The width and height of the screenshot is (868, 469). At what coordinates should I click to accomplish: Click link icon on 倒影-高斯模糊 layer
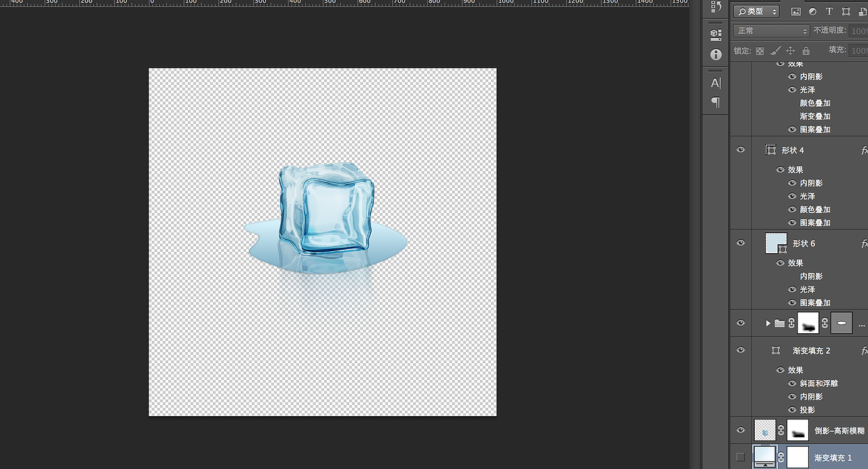pos(781,430)
